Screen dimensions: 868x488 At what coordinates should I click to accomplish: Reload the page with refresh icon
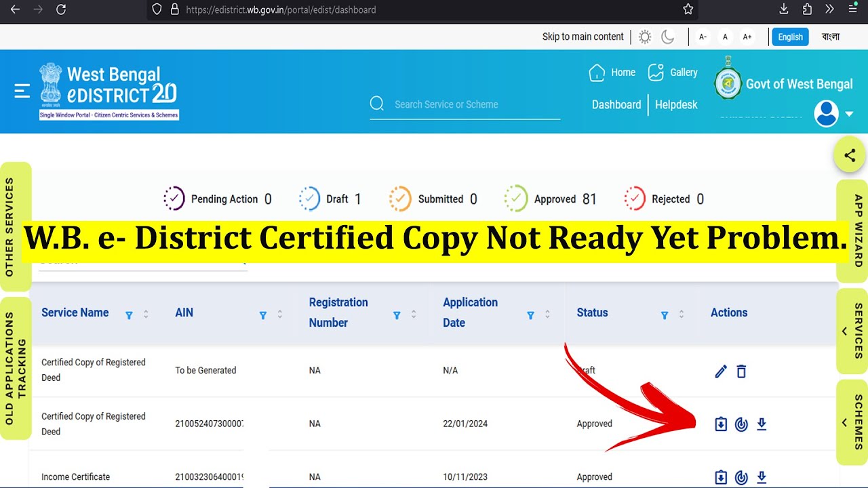[61, 9]
